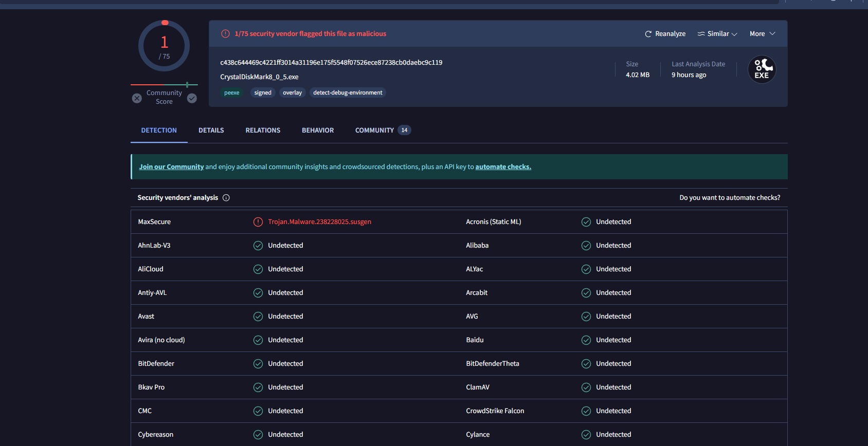Click the Cybereason vendor name
This screenshot has height=446, width=868.
(156, 435)
